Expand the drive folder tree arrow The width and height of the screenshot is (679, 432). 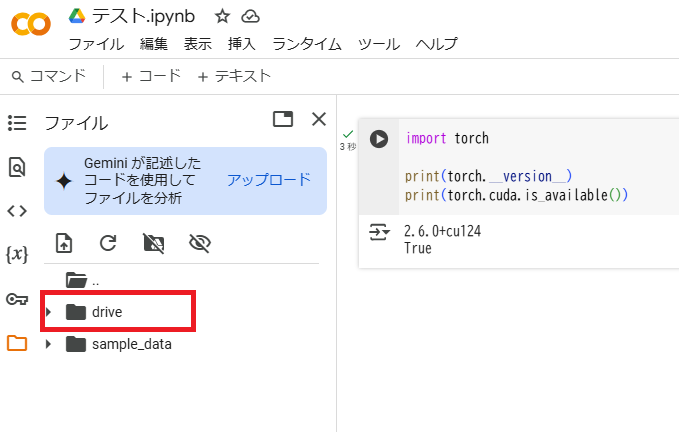(x=49, y=312)
